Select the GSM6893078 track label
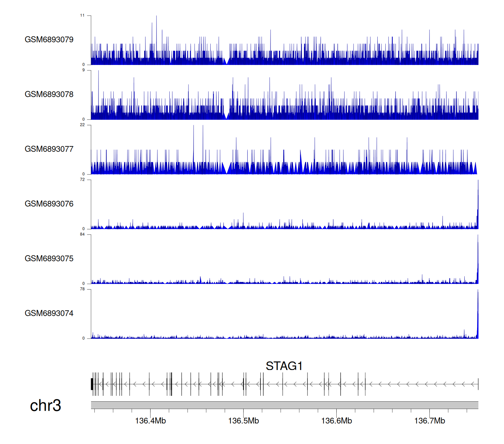This screenshot has height=444, width=504. click(49, 95)
